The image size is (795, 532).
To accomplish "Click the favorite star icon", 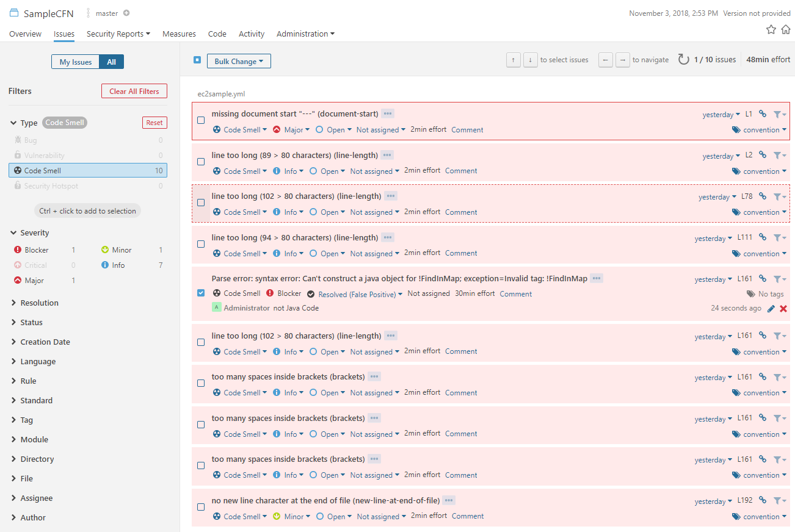I will (771, 30).
